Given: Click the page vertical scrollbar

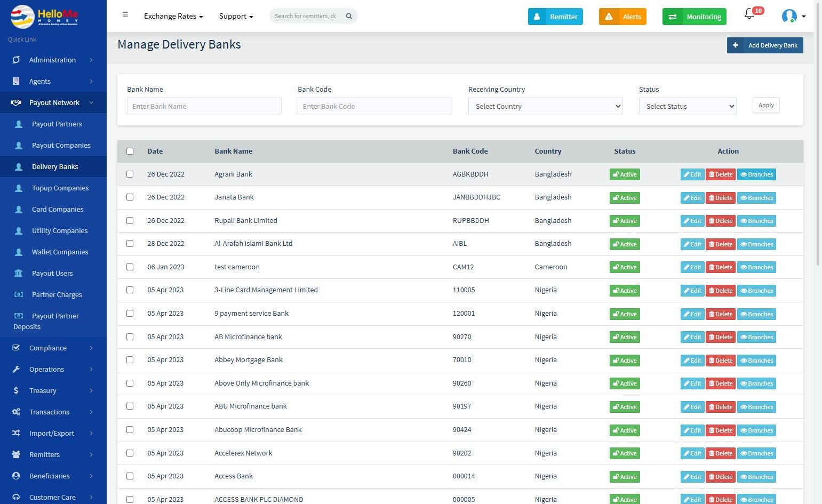Looking at the screenshot, I should coord(818,160).
